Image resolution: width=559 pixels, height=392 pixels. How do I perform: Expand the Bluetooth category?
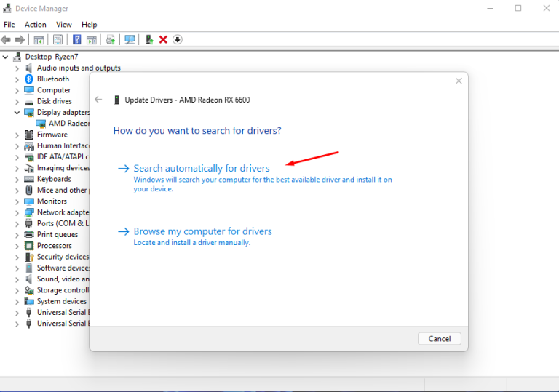click(17, 79)
